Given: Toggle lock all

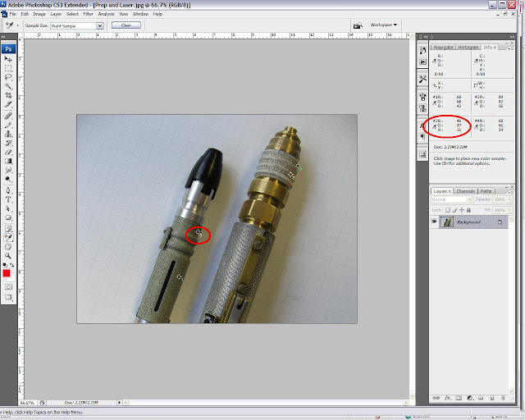Looking at the screenshot, I should [468, 210].
